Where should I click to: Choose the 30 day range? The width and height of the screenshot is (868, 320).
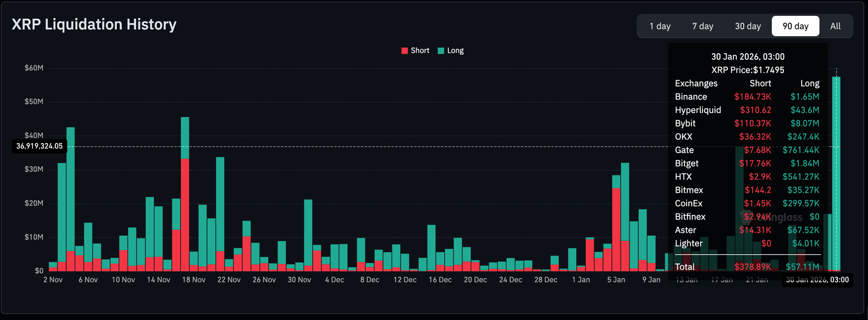[748, 26]
